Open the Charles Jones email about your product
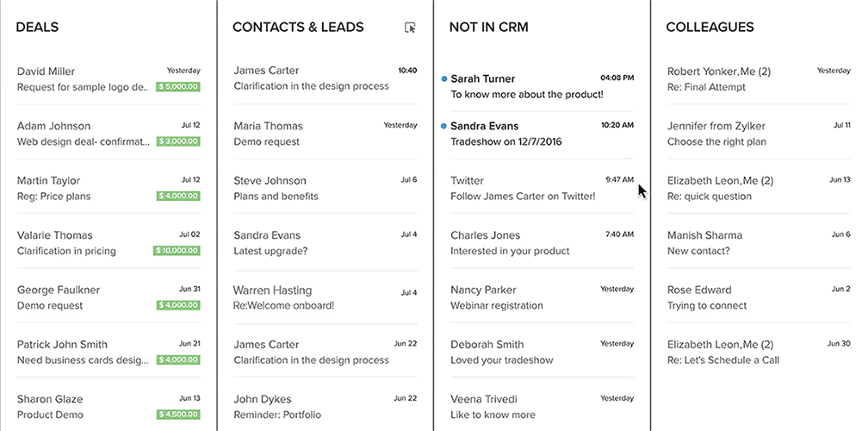Screen dimensions: 868x431 pos(542,242)
